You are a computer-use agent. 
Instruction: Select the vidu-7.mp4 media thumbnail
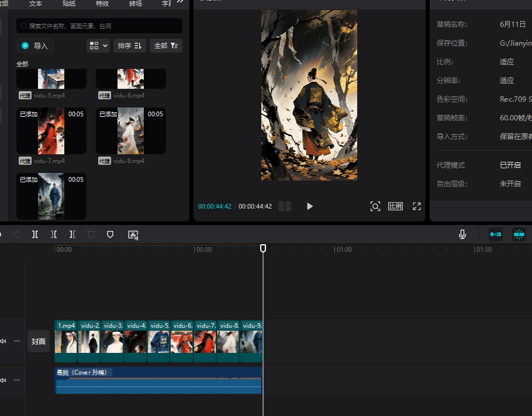tap(51, 131)
